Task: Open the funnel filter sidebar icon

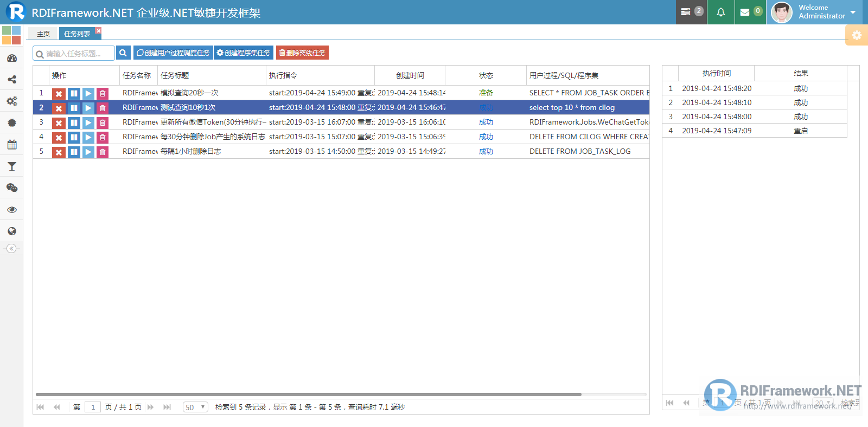Action: pyautogui.click(x=11, y=166)
